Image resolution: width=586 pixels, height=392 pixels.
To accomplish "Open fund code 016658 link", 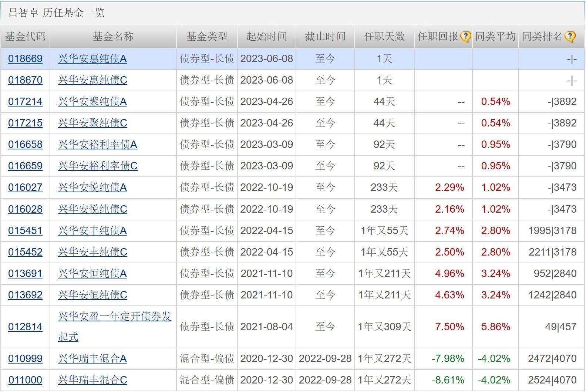I will pos(25,145).
